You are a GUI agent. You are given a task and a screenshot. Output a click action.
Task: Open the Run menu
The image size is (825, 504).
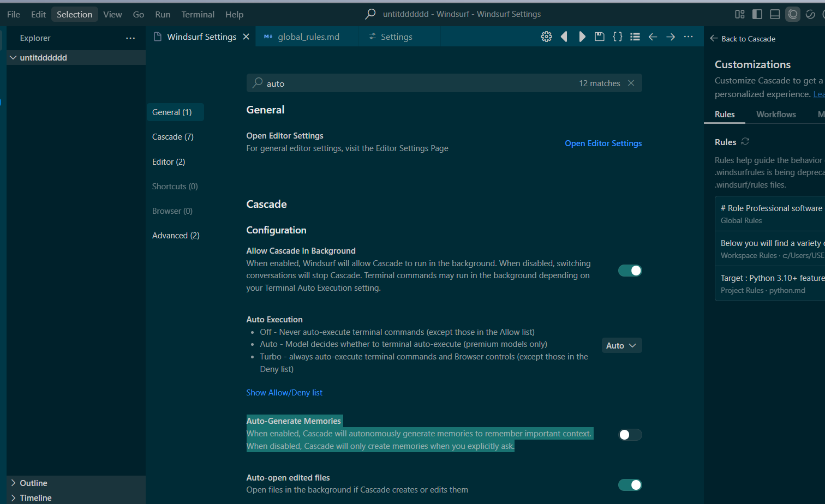(163, 14)
